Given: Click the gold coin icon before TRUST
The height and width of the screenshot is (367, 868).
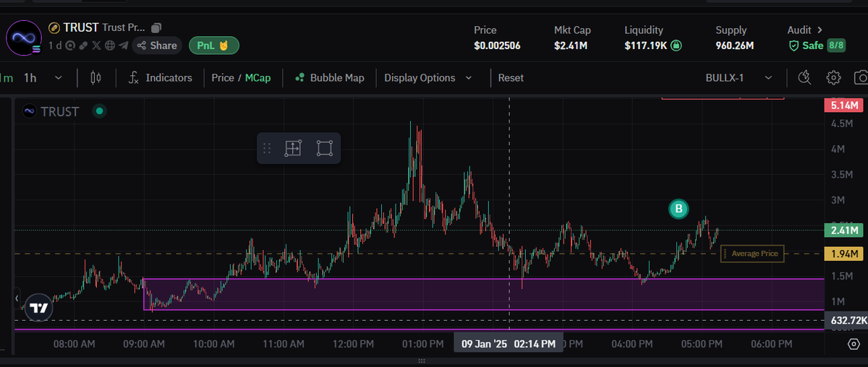Looking at the screenshot, I should click(x=54, y=27).
